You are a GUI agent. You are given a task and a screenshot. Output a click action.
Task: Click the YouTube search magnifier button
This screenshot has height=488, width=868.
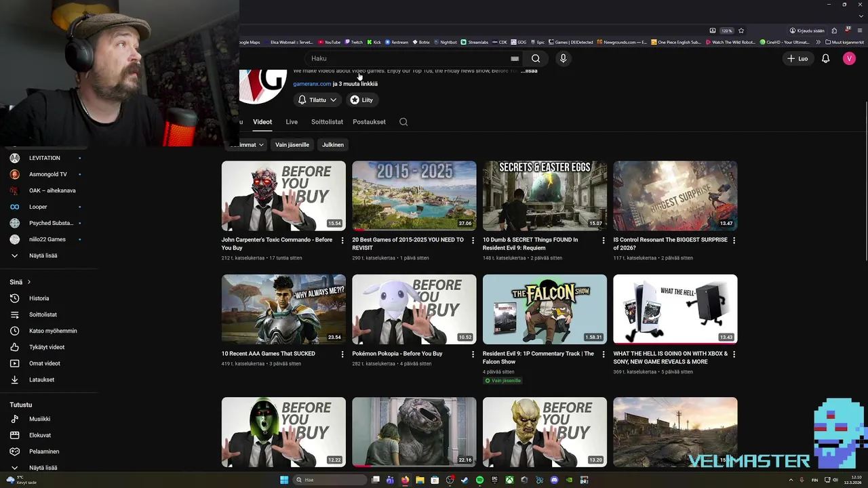pos(536,58)
